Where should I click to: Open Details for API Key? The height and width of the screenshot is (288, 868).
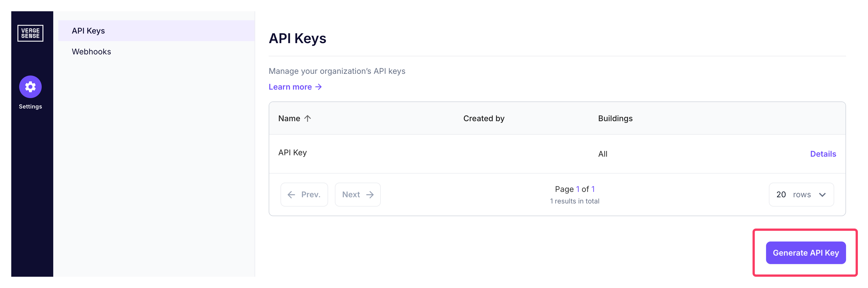coord(823,154)
